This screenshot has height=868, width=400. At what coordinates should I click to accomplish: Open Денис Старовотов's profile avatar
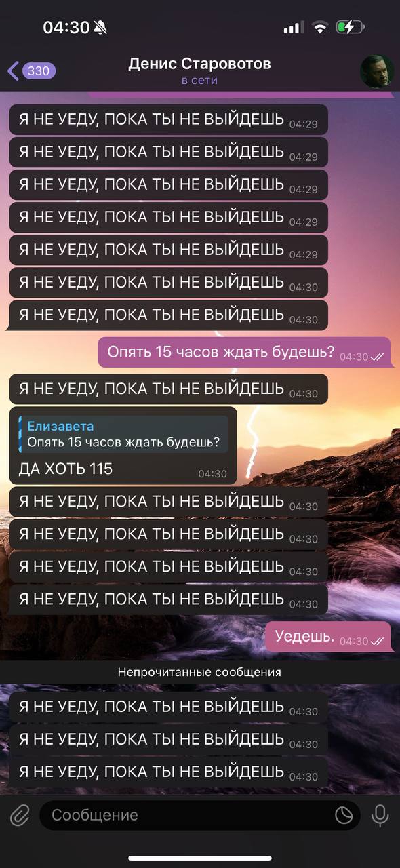376,71
